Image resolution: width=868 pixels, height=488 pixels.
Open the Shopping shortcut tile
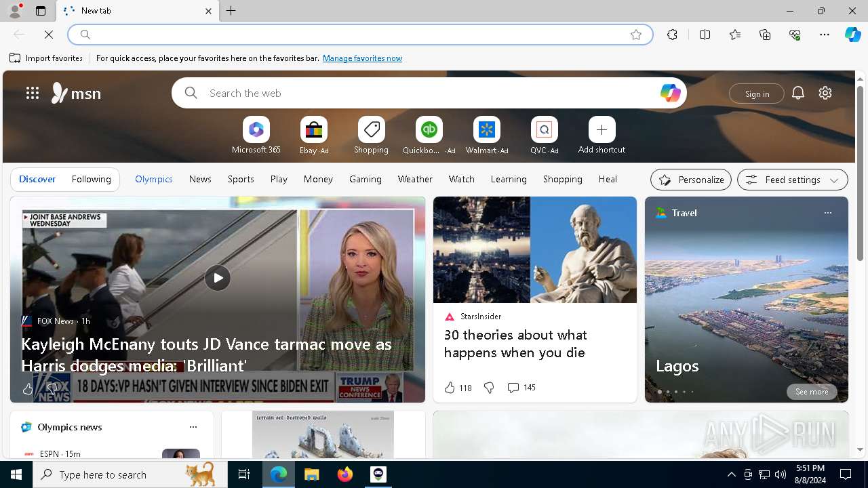coord(371,136)
